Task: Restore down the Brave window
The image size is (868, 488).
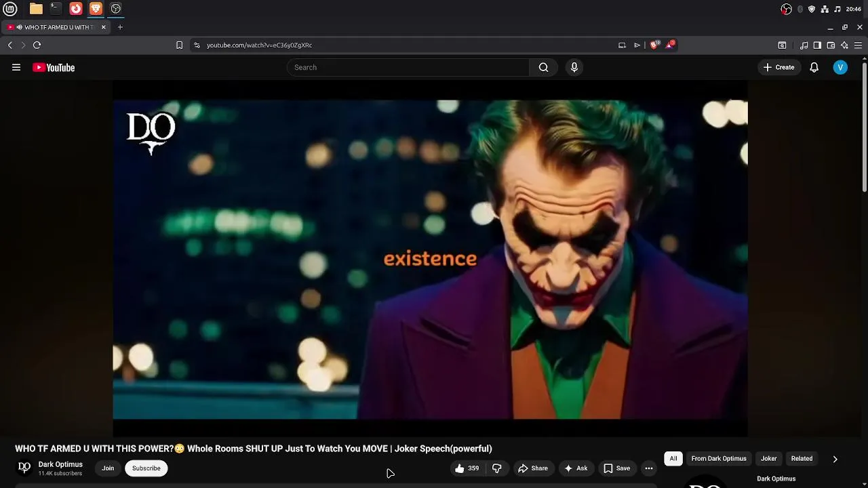Action: click(845, 27)
